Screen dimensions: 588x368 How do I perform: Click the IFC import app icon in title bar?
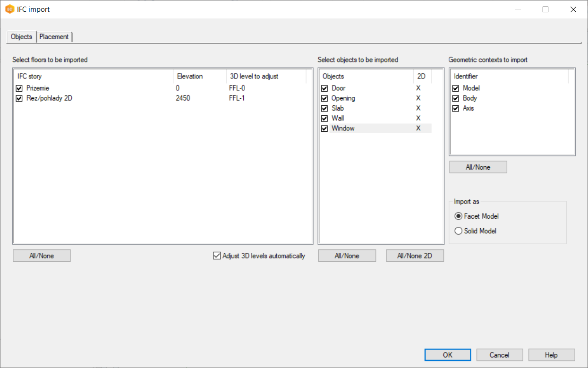pos(9,9)
